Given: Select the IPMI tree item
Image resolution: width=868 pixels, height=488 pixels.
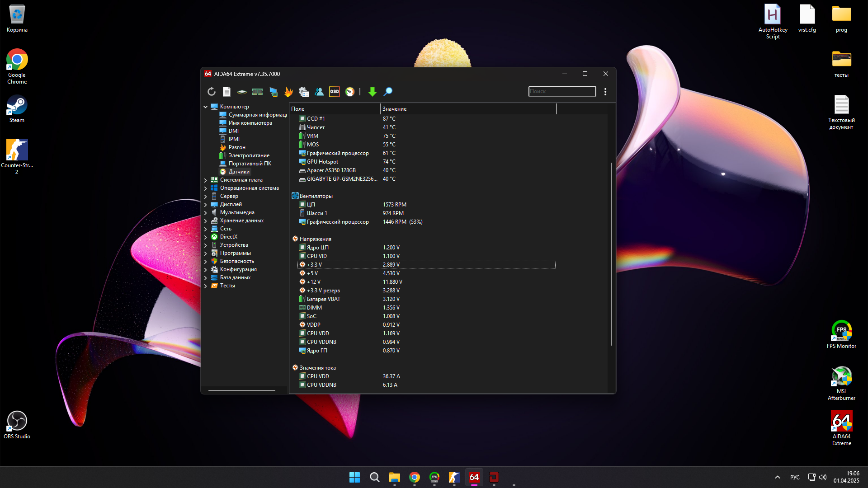Looking at the screenshot, I should [x=234, y=139].
